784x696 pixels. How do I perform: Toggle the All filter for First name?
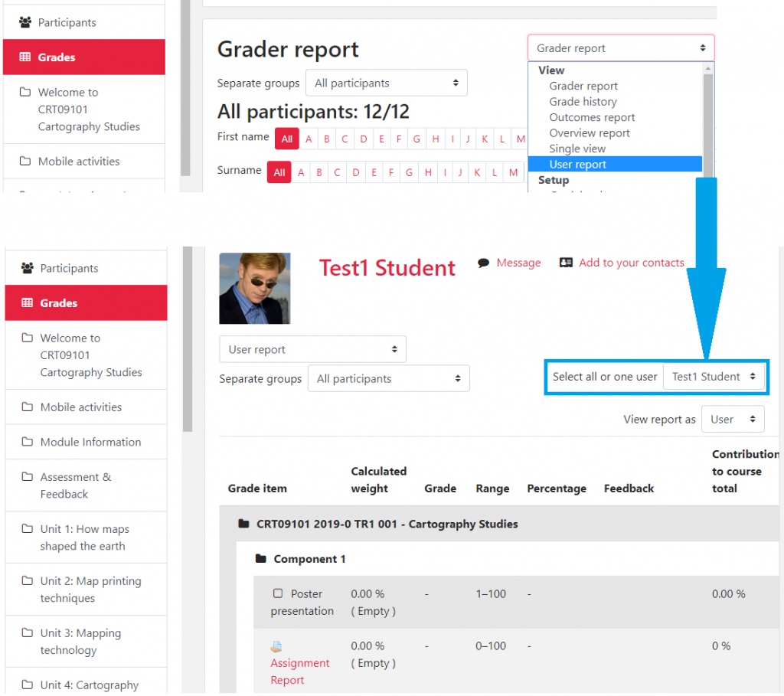pos(286,139)
